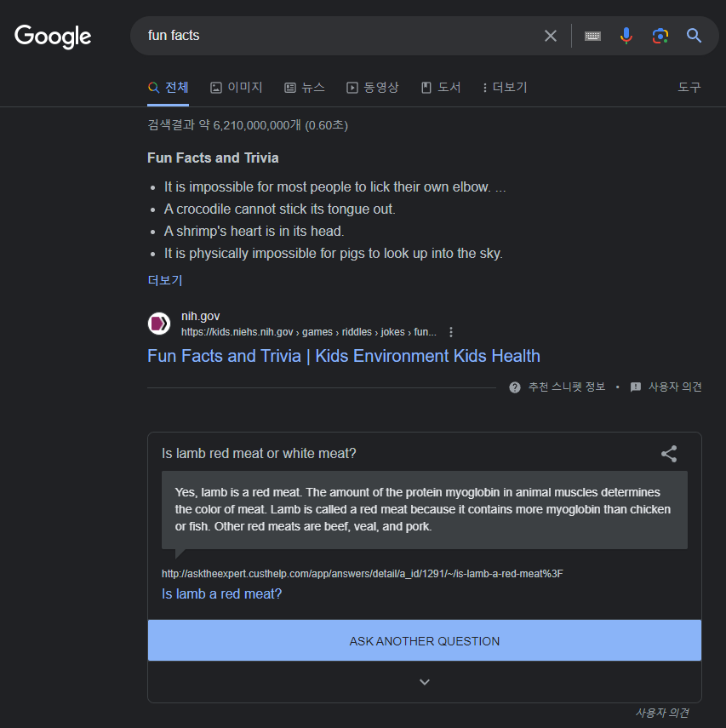
Task: Click the lamb myoglobin answer paragraph
Action: coord(423,509)
